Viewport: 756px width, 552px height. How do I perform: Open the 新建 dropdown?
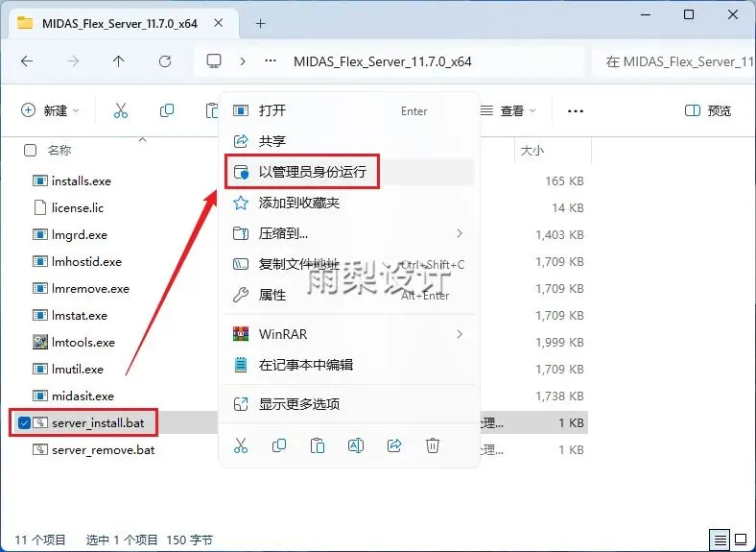(x=50, y=110)
